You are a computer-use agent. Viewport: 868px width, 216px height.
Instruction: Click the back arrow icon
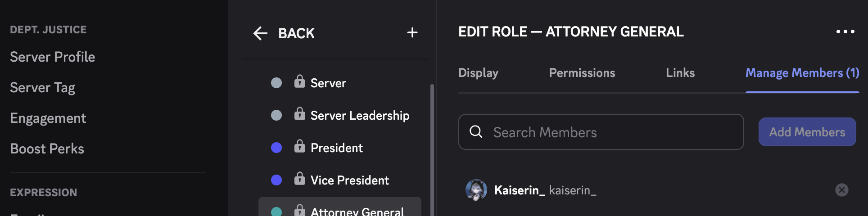point(261,33)
